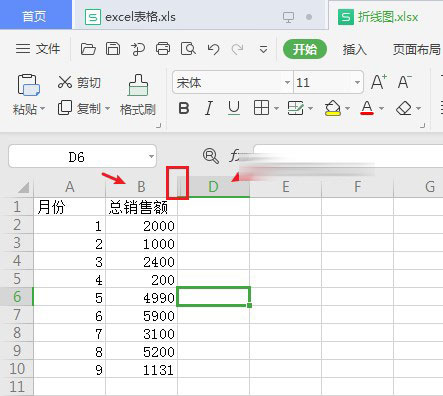Go to the 首页 tab

pyautogui.click(x=35, y=15)
